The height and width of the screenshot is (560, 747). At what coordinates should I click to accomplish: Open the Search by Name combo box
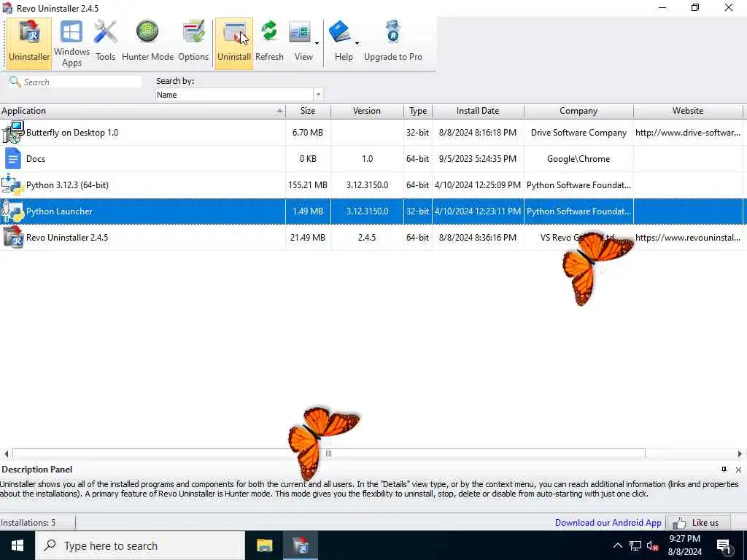[x=239, y=95]
